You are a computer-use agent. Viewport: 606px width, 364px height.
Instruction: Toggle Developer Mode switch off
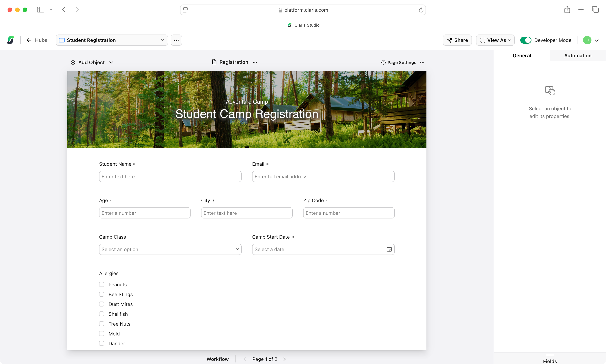click(526, 40)
